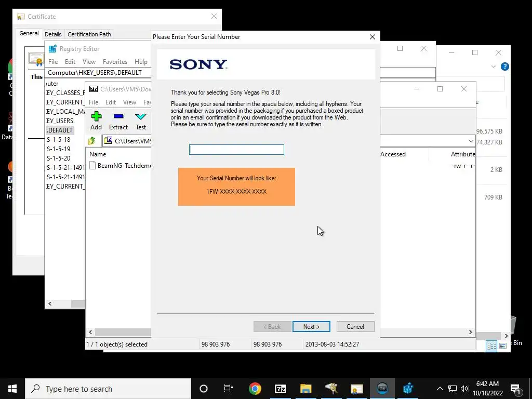Viewport: 532px width, 399px height.
Task: Open the Help menu in Registry Editor
Action: (141, 61)
